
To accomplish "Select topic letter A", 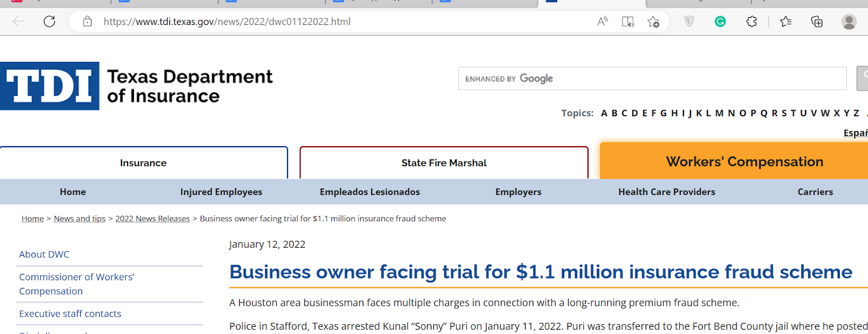I will click(x=604, y=113).
